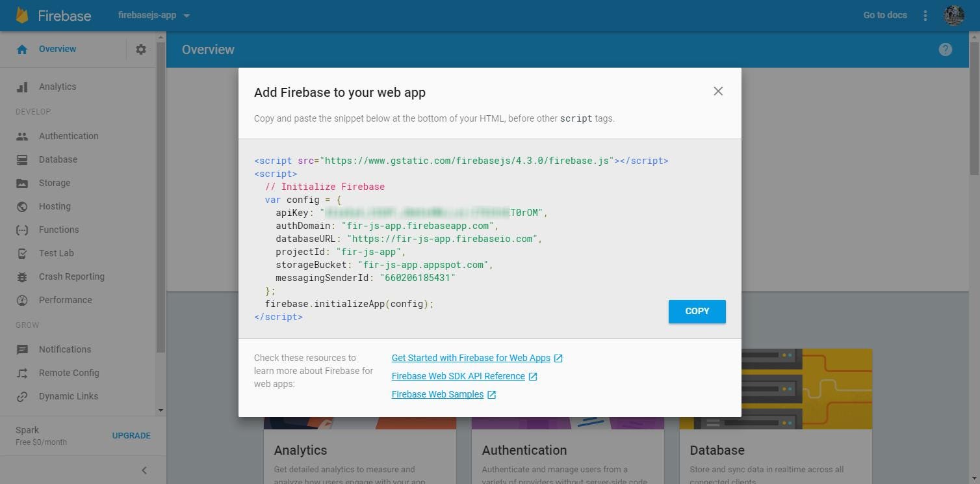Open project settings gear
Image resolution: width=980 pixels, height=484 pixels.
point(141,49)
